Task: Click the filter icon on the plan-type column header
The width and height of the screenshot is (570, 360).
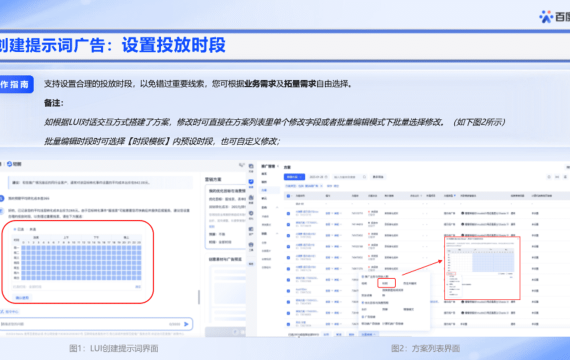Action: click(454, 196)
